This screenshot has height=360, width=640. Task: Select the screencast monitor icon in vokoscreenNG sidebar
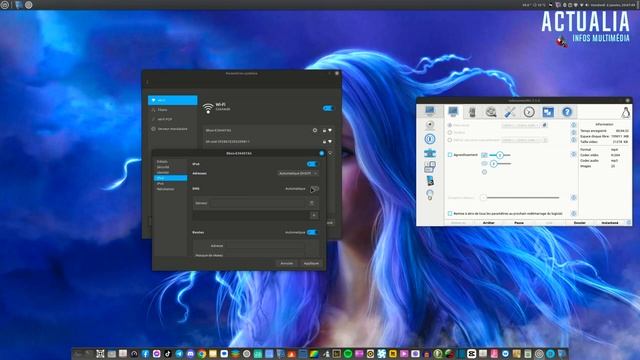(x=430, y=111)
